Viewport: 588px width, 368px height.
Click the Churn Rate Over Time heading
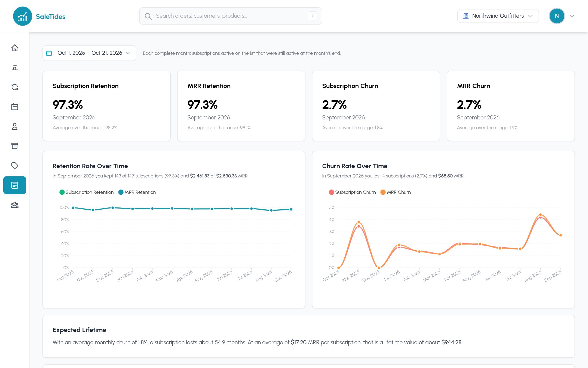(x=355, y=166)
